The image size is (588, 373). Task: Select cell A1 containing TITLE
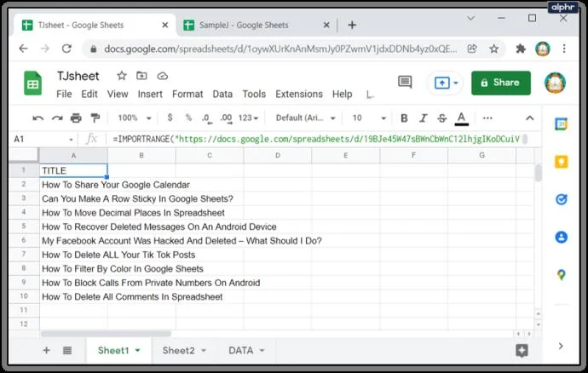[73, 170]
